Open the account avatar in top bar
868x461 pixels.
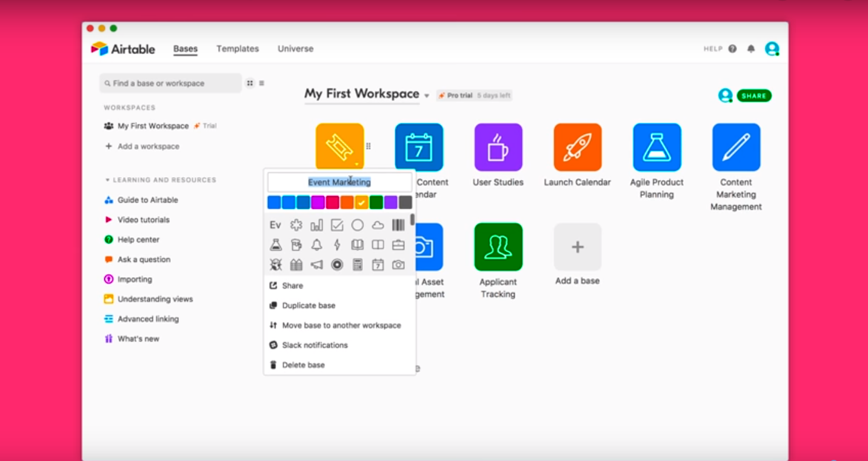772,49
